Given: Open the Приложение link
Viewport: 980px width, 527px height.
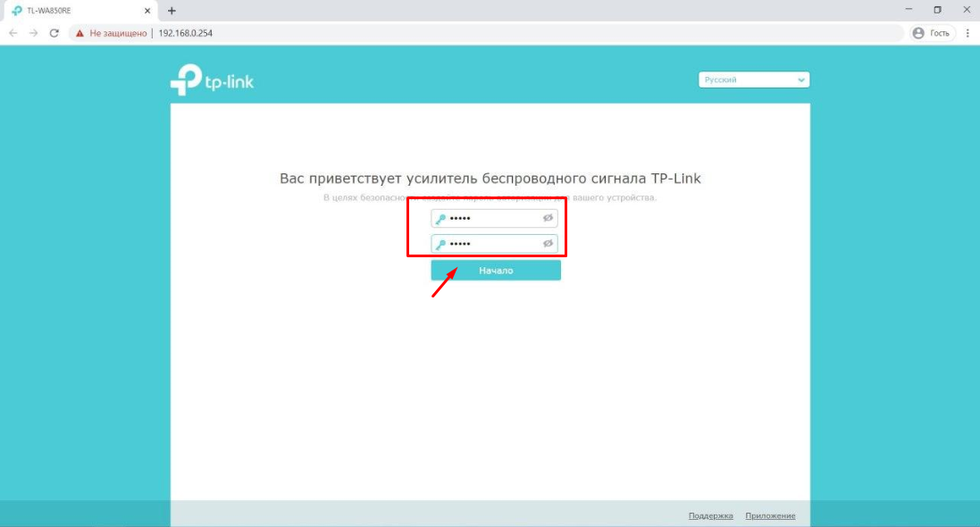Looking at the screenshot, I should [x=770, y=515].
